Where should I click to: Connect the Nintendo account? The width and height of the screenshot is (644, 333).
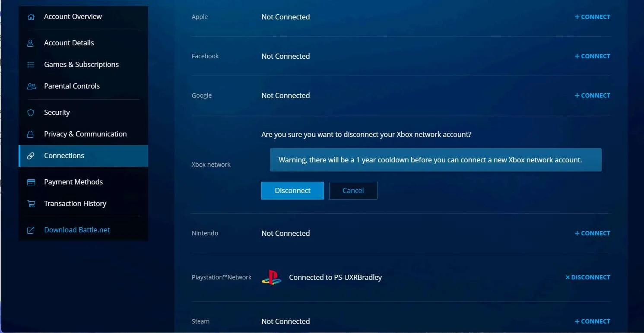pyautogui.click(x=592, y=233)
